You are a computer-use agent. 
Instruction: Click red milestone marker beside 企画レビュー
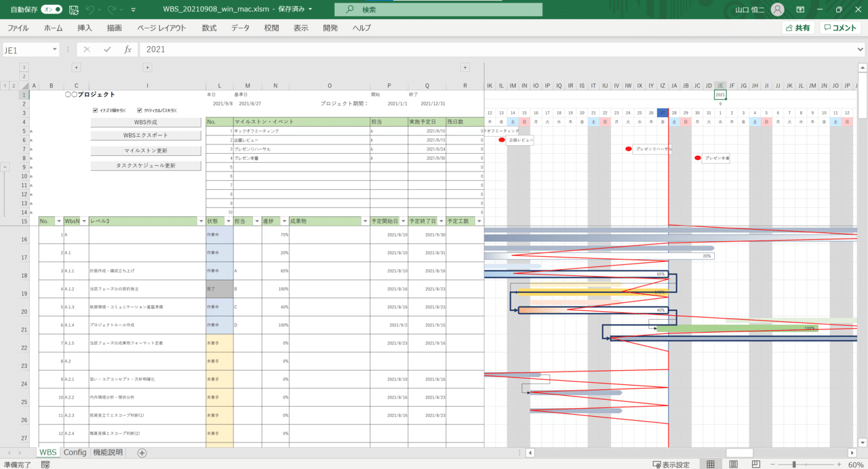[x=502, y=140]
